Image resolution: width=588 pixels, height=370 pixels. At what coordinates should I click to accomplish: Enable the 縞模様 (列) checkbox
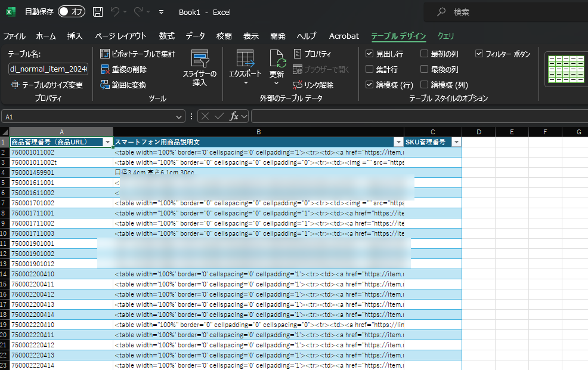[424, 84]
